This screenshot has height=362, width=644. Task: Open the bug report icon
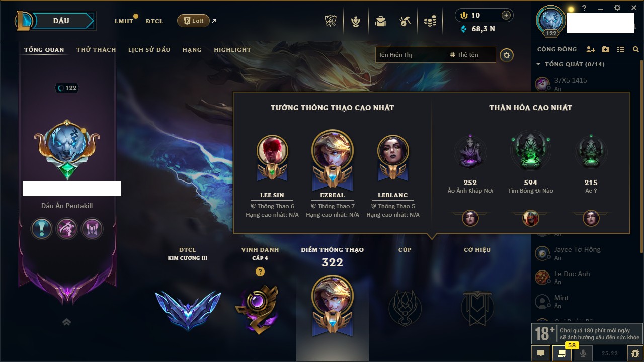[635, 353]
